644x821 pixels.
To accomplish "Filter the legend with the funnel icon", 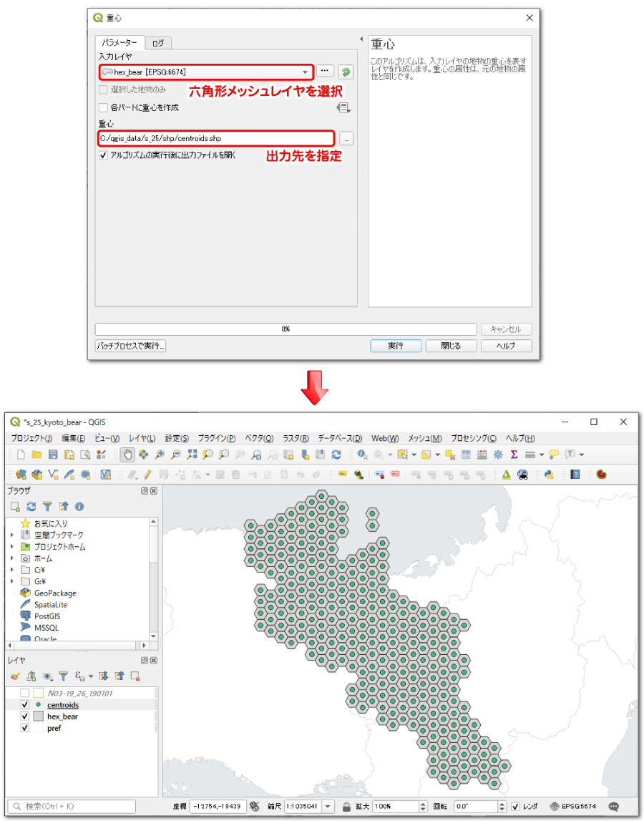I will pyautogui.click(x=64, y=676).
